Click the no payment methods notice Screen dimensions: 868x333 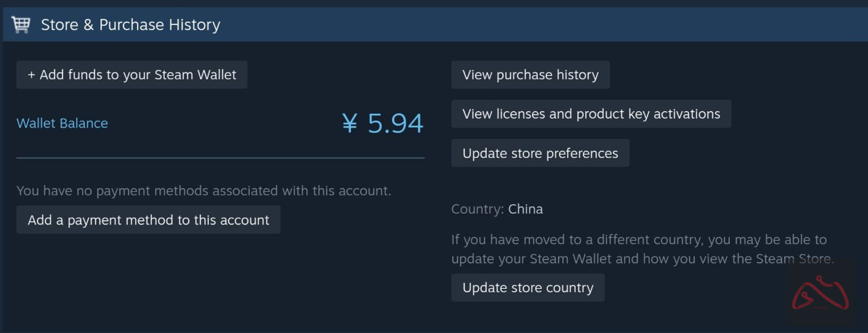click(203, 191)
